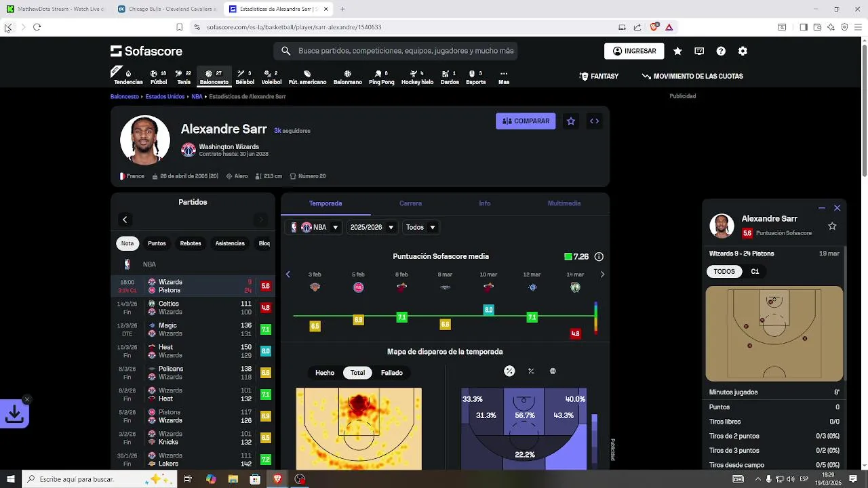Screen dimensions: 868x488
Task: Open Brave wallet icon in the toolbar
Action: [817, 27]
